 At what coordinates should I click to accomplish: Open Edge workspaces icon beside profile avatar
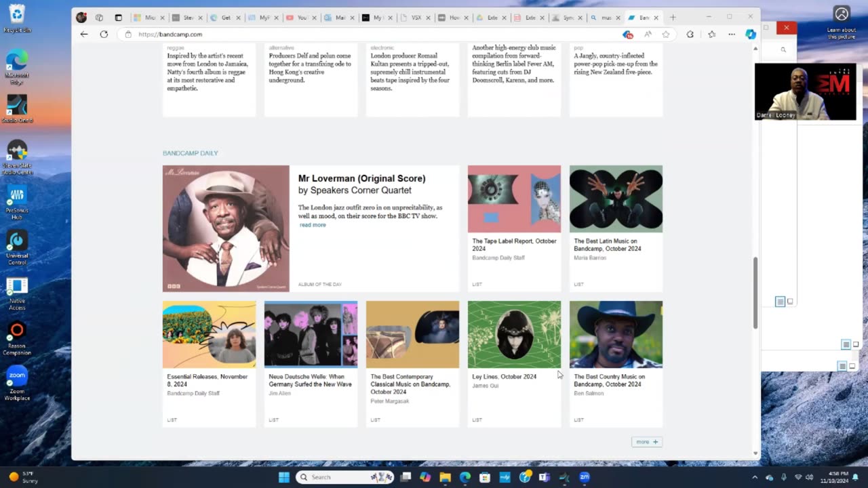click(x=99, y=18)
